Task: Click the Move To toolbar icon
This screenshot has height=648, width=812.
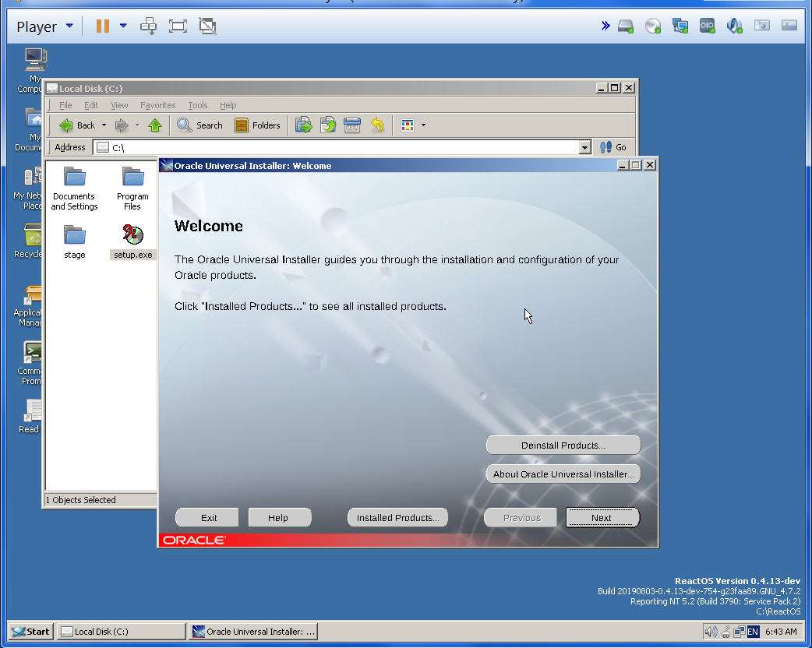Action: tap(303, 125)
